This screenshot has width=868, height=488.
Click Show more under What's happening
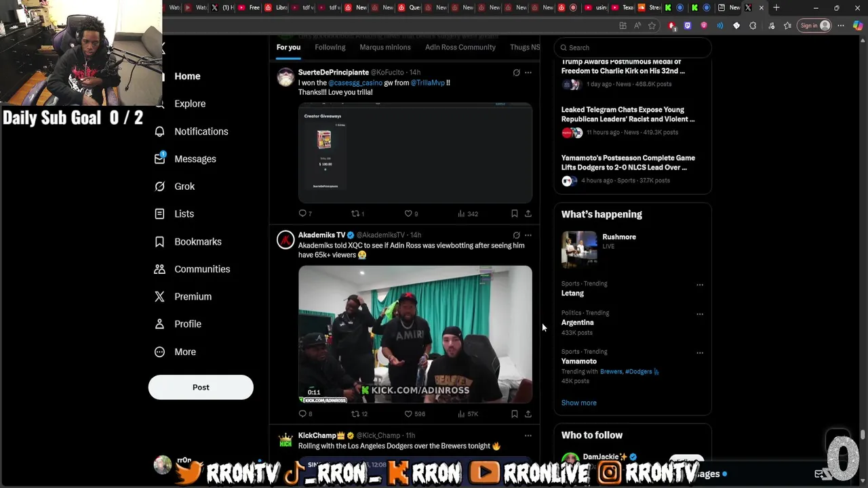click(579, 403)
